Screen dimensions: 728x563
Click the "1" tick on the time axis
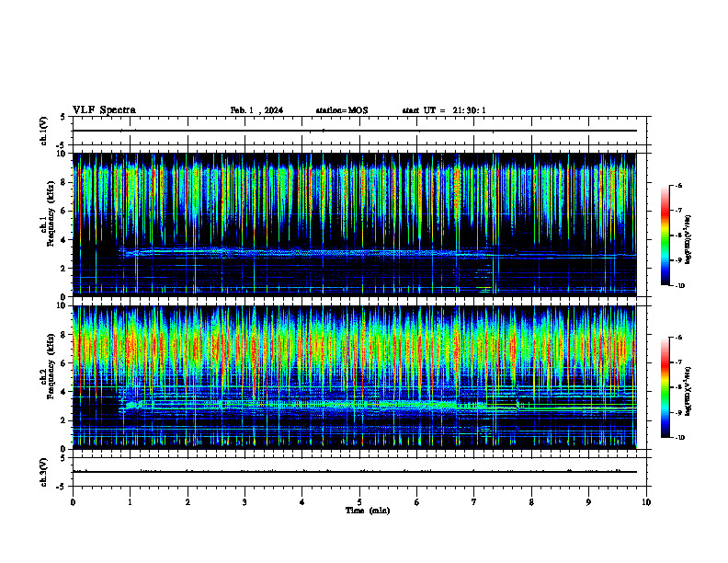pos(130,502)
